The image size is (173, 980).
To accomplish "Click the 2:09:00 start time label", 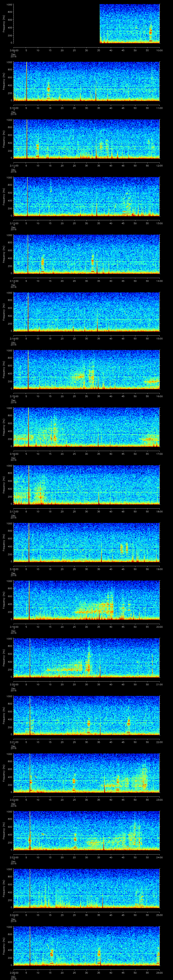I will coord(14,50).
